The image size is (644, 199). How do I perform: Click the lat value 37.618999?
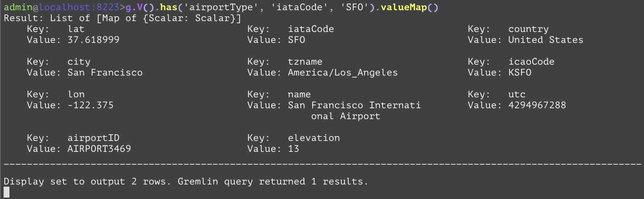pos(93,40)
